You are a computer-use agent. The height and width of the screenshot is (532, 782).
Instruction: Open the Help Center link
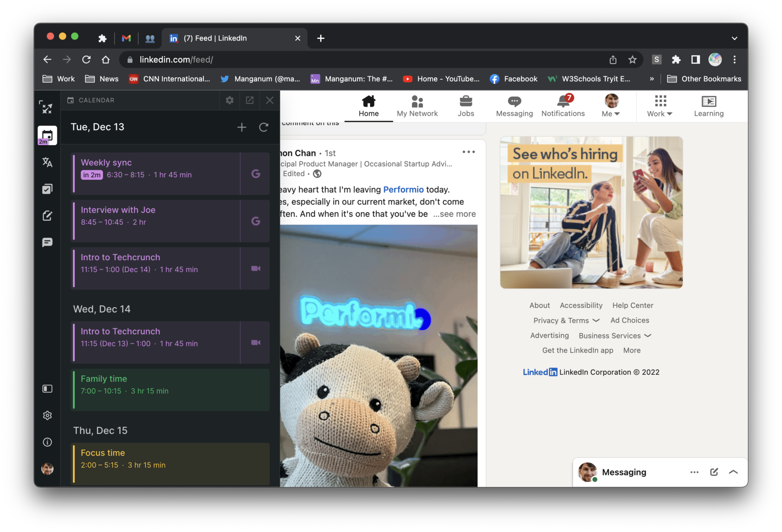pos(633,305)
